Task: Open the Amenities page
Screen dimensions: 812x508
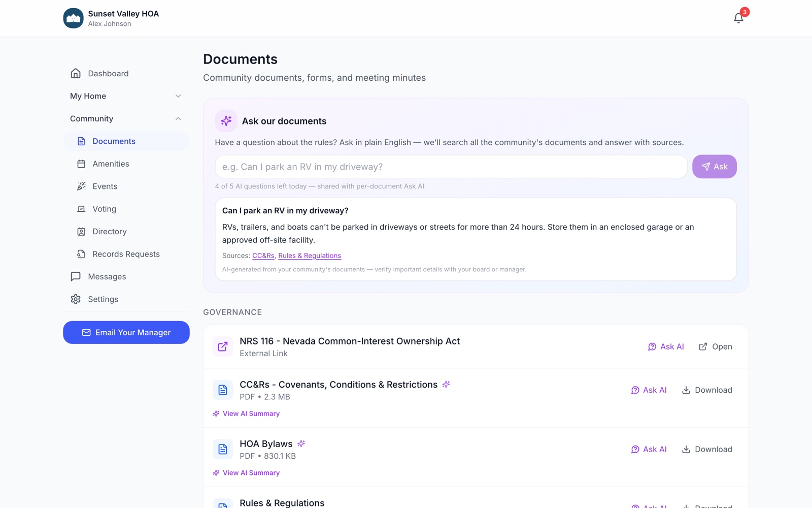Action: coord(126,164)
